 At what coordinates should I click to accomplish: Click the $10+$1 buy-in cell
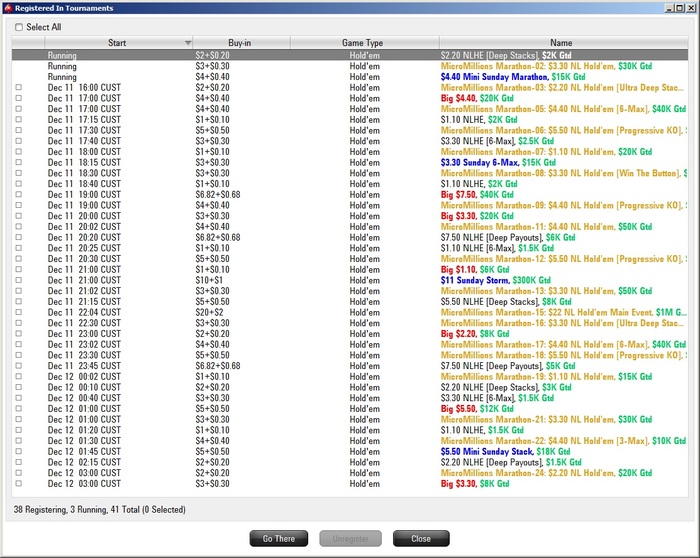(209, 280)
